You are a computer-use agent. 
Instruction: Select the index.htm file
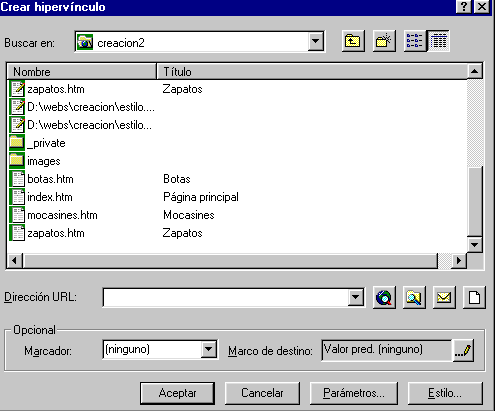point(50,197)
